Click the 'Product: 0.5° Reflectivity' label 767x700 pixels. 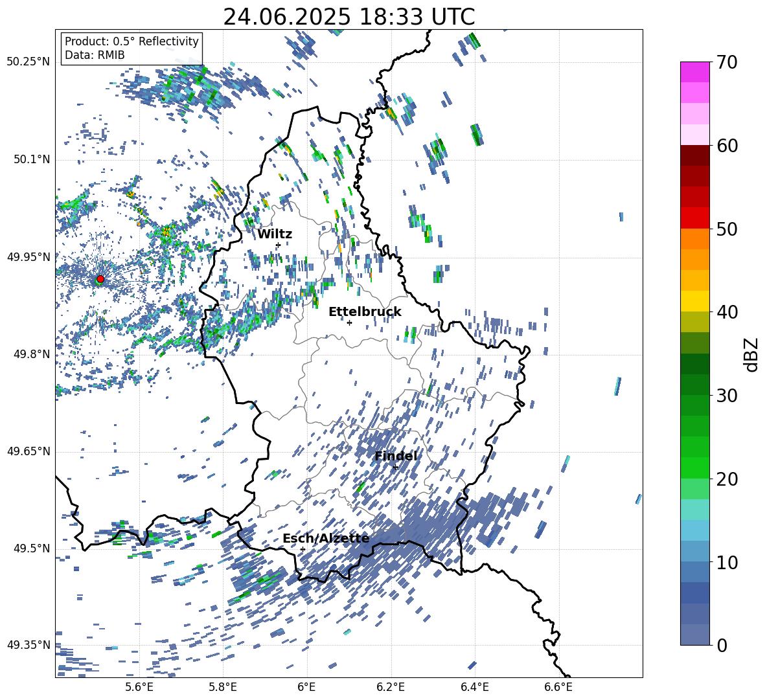[132, 41]
